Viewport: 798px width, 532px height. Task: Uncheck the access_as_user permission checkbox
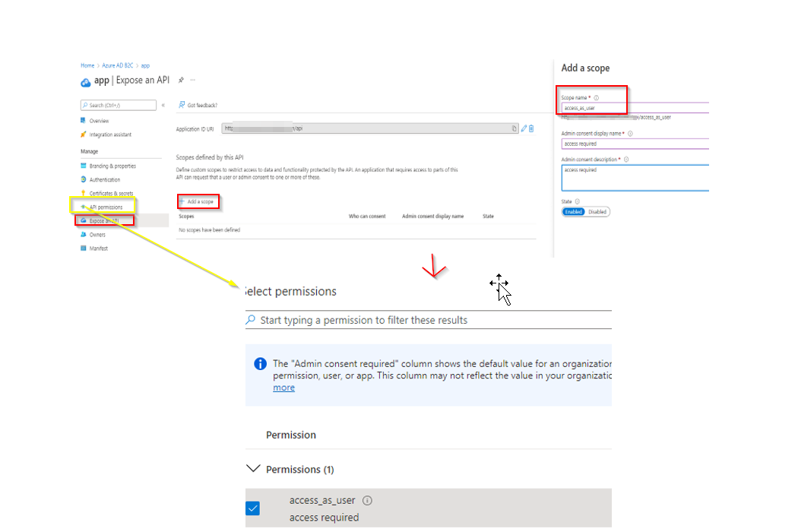(x=252, y=508)
